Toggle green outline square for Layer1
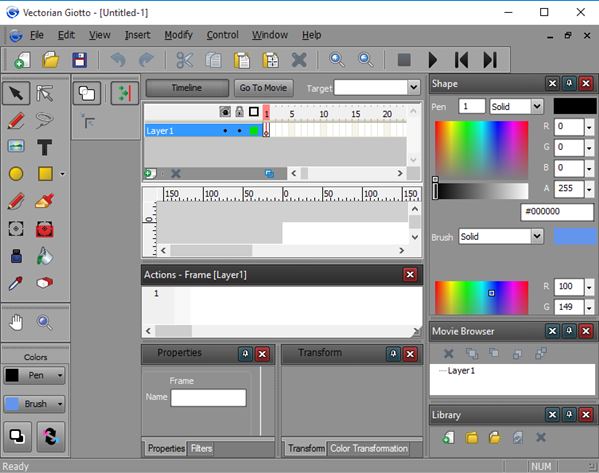This screenshot has width=599, height=473. pos(254,131)
